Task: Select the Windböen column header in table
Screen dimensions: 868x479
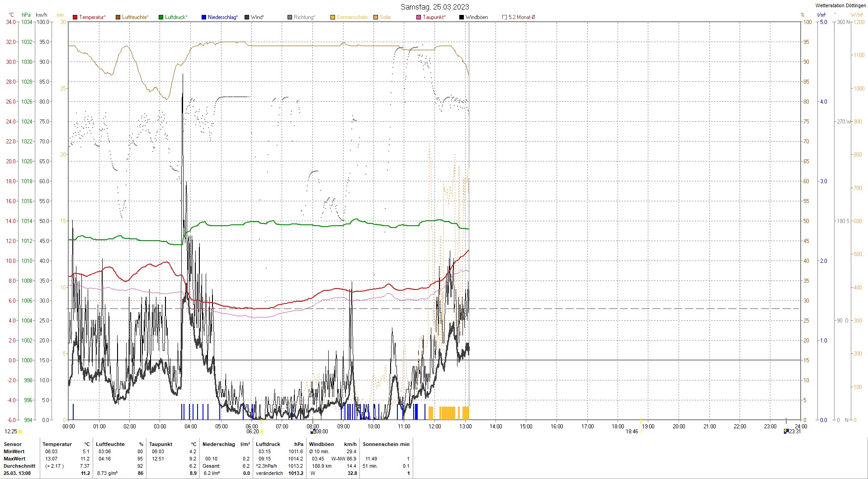Action: (x=321, y=444)
